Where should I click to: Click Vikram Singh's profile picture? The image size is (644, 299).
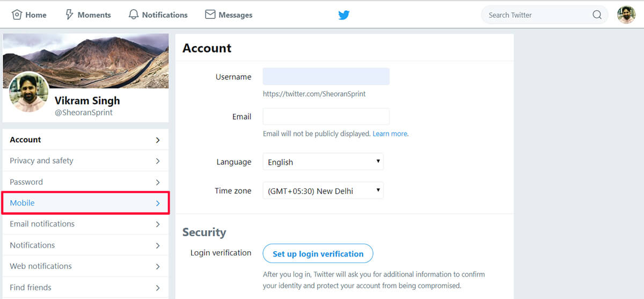(x=29, y=92)
